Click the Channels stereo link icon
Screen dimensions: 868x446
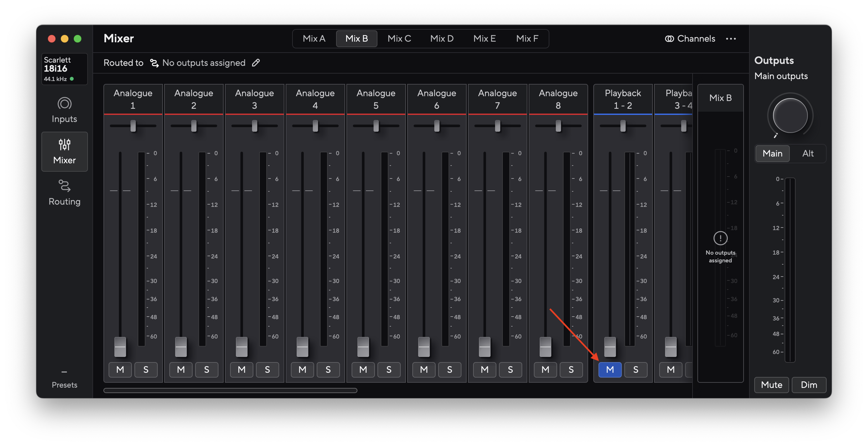click(669, 38)
